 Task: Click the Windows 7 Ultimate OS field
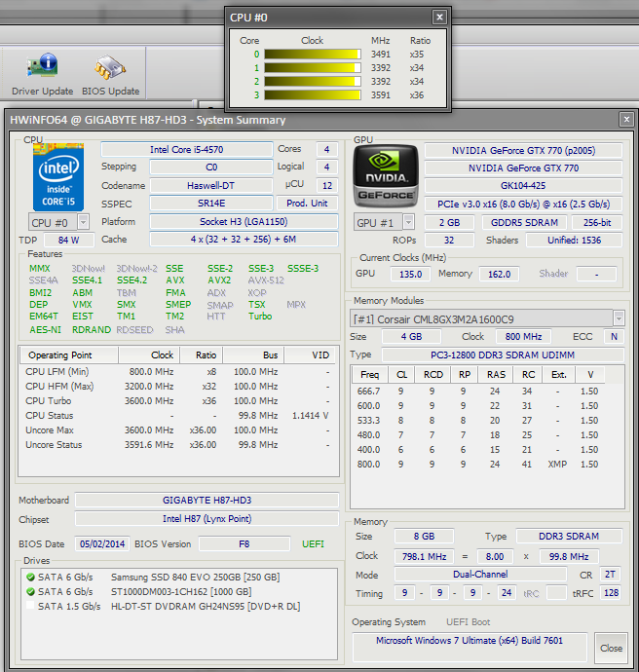[x=470, y=647]
